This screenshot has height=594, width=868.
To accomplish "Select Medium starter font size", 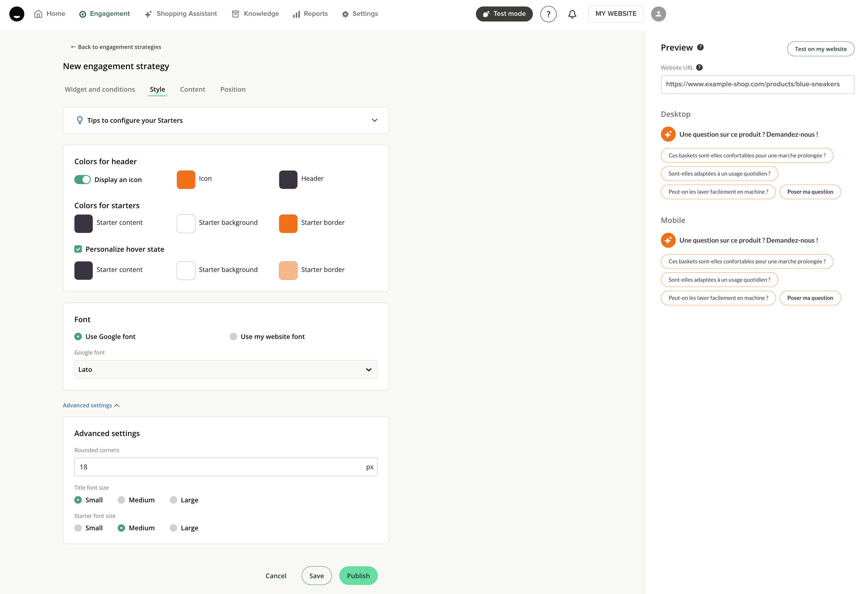I will (x=121, y=528).
